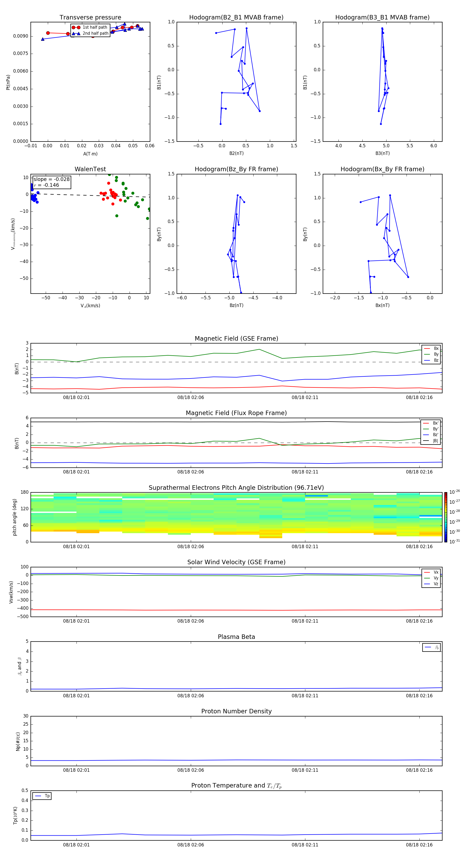This screenshot has width=473, height=868.
Task: Click "Hodogram(Bz_By FR frame)" title
Action: tap(236, 169)
